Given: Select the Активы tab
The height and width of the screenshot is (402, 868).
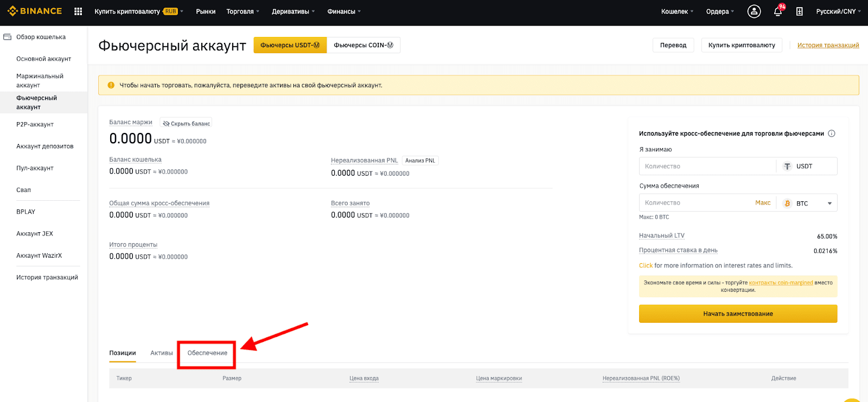Looking at the screenshot, I should [162, 353].
